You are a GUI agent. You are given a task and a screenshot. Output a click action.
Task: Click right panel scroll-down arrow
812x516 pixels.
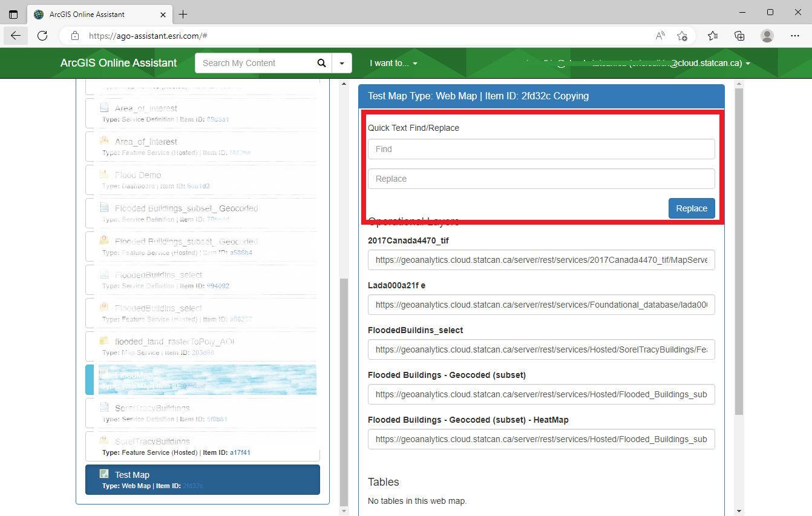point(739,511)
